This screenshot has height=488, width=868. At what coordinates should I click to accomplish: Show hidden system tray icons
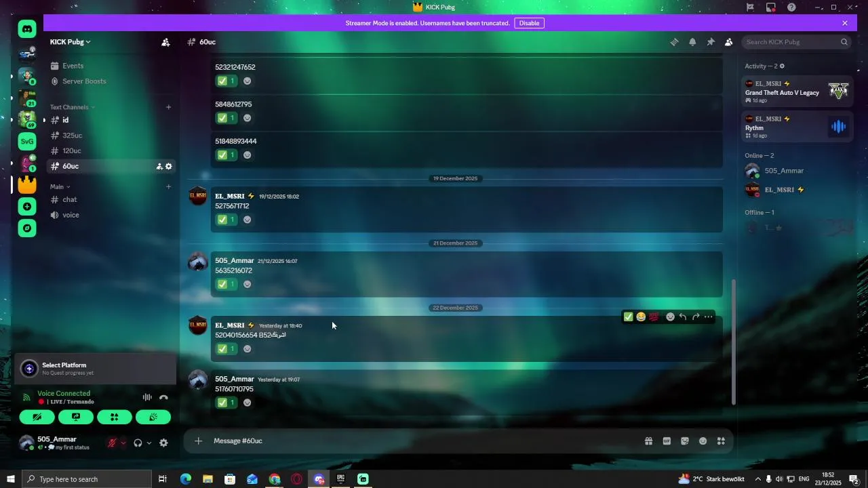pyautogui.click(x=757, y=479)
